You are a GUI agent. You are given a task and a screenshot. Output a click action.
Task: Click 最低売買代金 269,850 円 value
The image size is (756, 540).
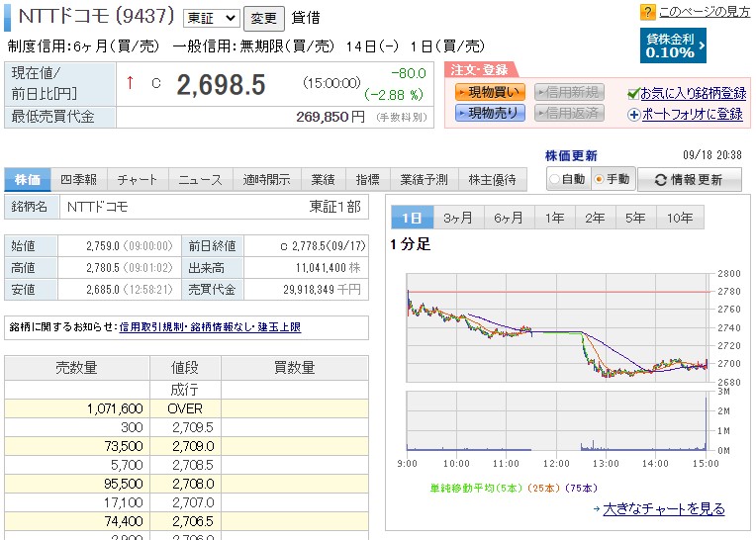click(x=331, y=117)
